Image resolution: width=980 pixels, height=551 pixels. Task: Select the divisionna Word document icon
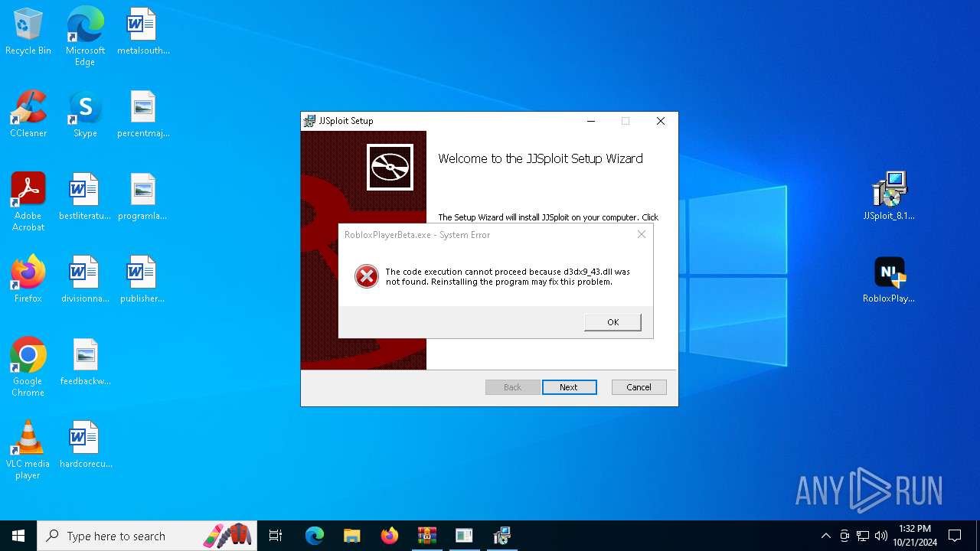(x=85, y=280)
